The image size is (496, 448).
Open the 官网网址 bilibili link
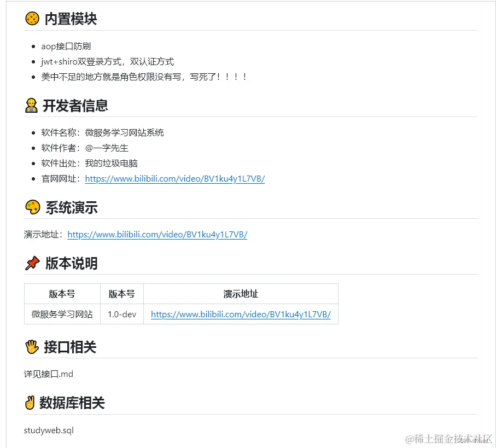point(175,179)
